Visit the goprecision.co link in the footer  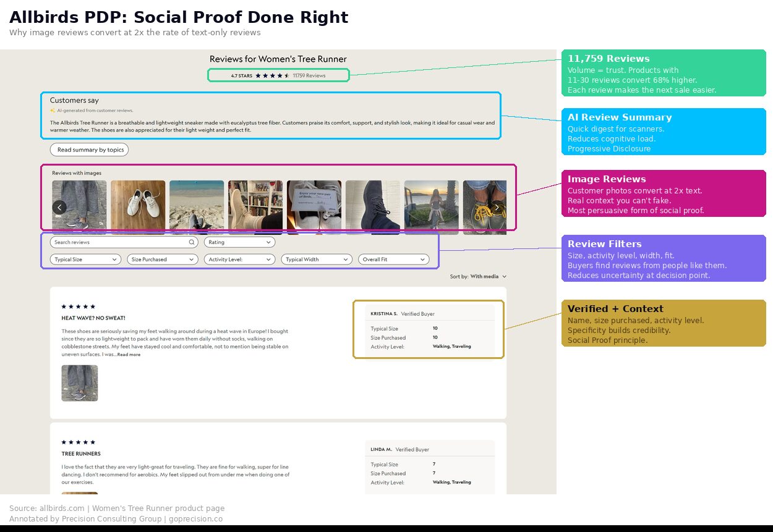click(x=196, y=518)
